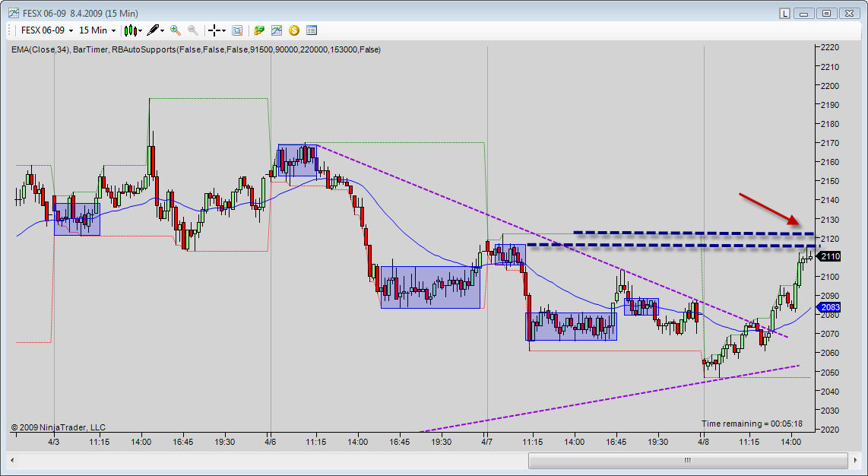Click the 4/8 date label
This screenshot has height=476, width=868.
click(x=704, y=442)
